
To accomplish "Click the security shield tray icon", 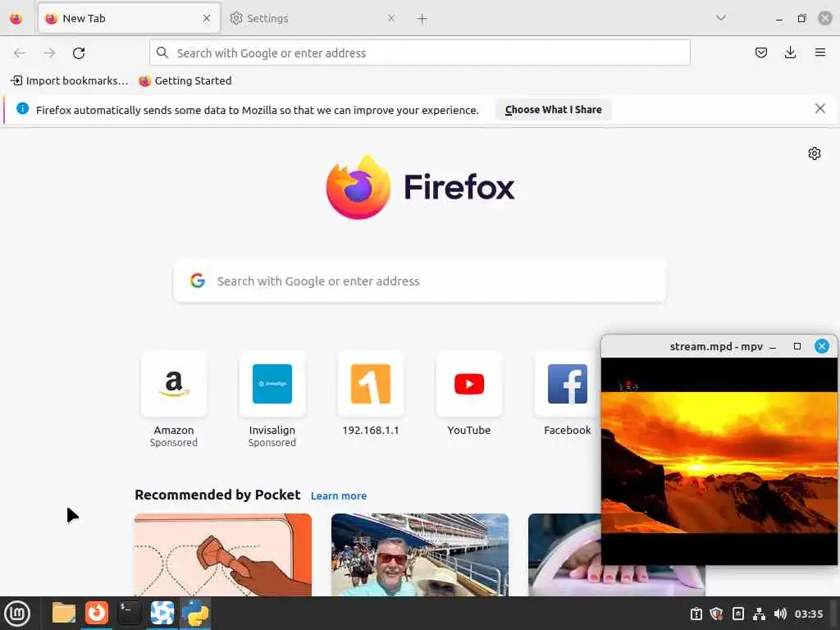I will (717, 614).
